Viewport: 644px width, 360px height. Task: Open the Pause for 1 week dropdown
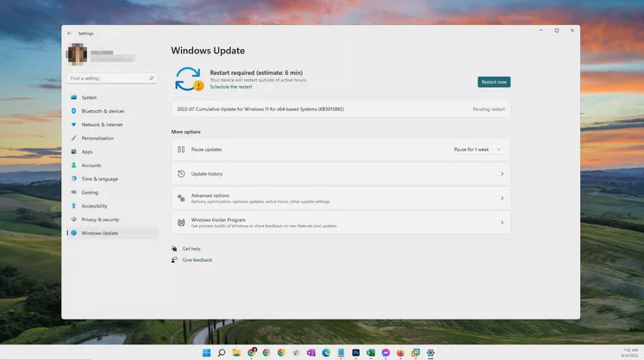(x=477, y=150)
